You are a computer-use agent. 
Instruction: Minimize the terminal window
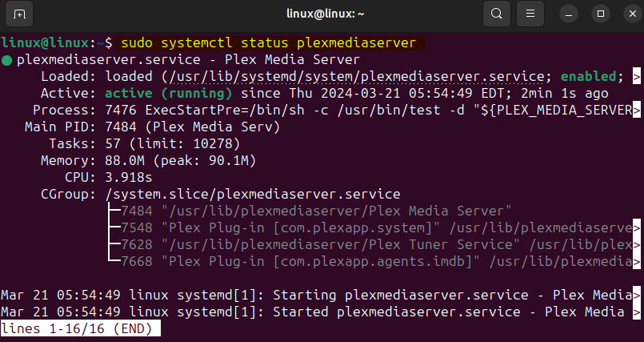569,14
